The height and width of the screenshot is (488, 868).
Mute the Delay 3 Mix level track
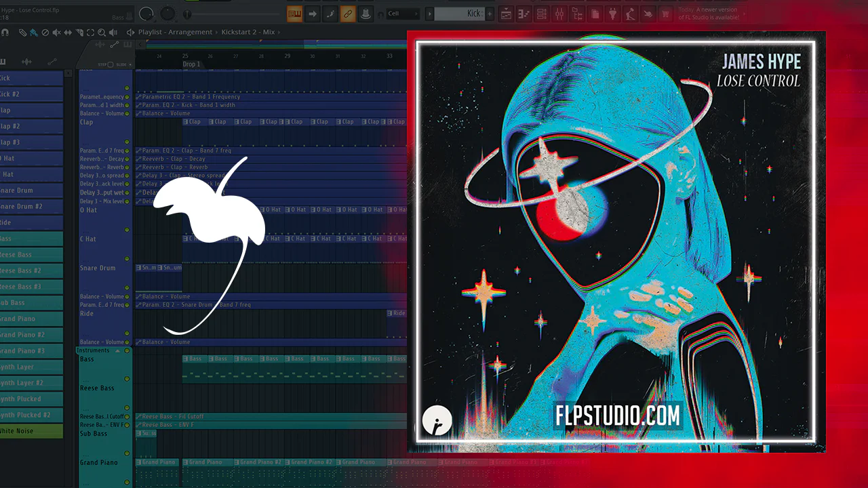[x=127, y=201]
